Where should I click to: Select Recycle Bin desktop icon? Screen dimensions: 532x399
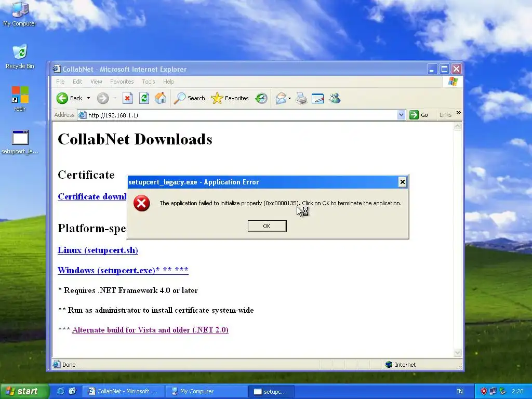[20, 57]
